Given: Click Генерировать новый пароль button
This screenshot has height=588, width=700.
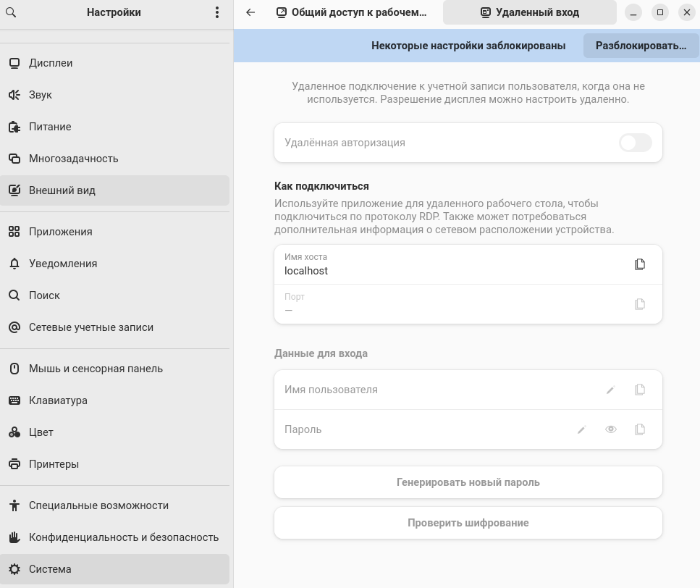Looking at the screenshot, I should (468, 482).
